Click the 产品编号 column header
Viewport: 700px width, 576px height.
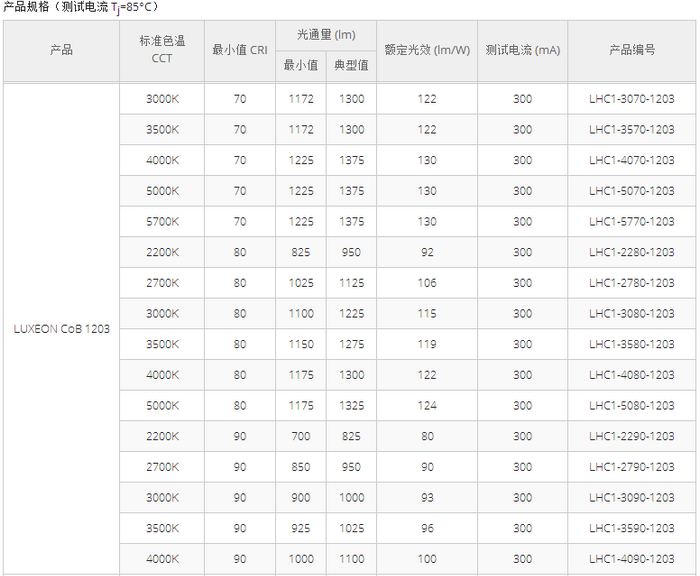[x=632, y=50]
